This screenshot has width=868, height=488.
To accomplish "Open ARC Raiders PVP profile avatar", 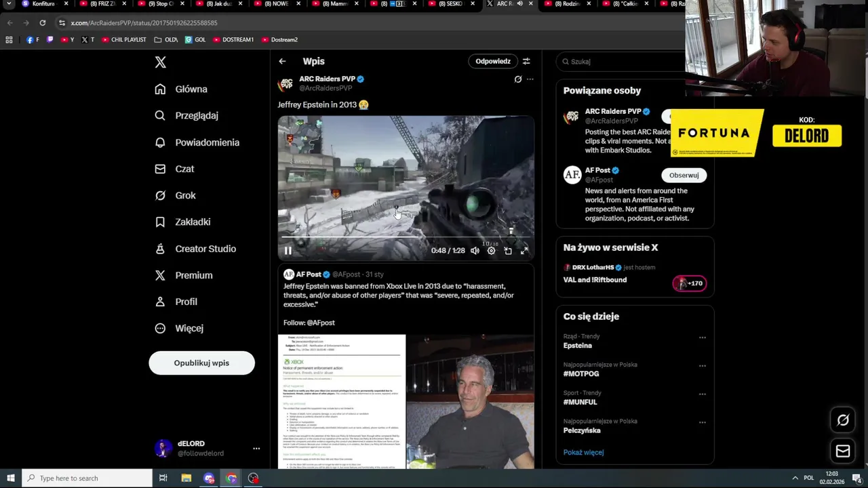I will pos(285,83).
